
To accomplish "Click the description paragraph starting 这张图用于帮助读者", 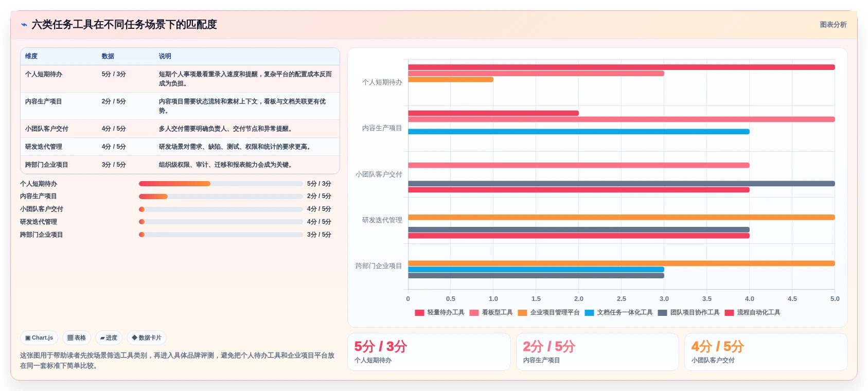I will click(x=178, y=361).
